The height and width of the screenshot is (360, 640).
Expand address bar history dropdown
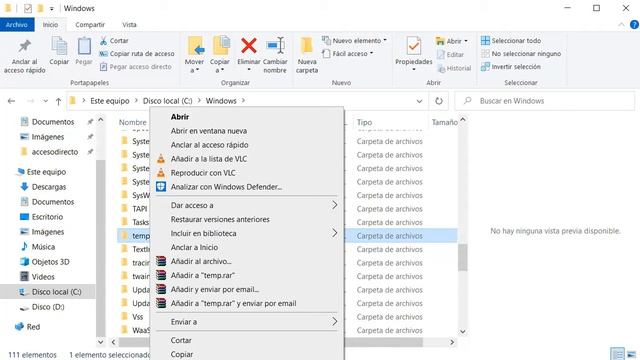click(x=419, y=101)
